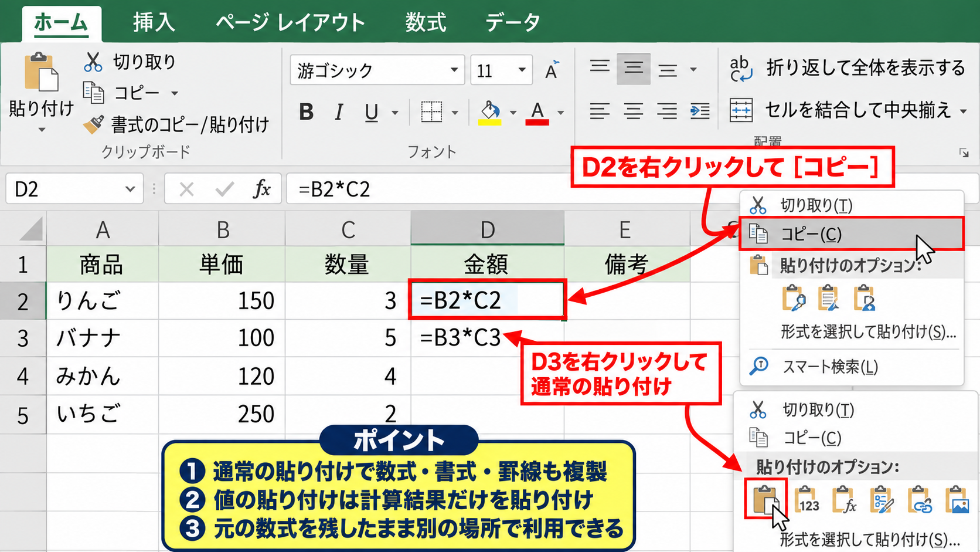Viewport: 980px width, 552px height.
Task: Click the formula bar confirm checkmark icon
Action: tap(224, 189)
